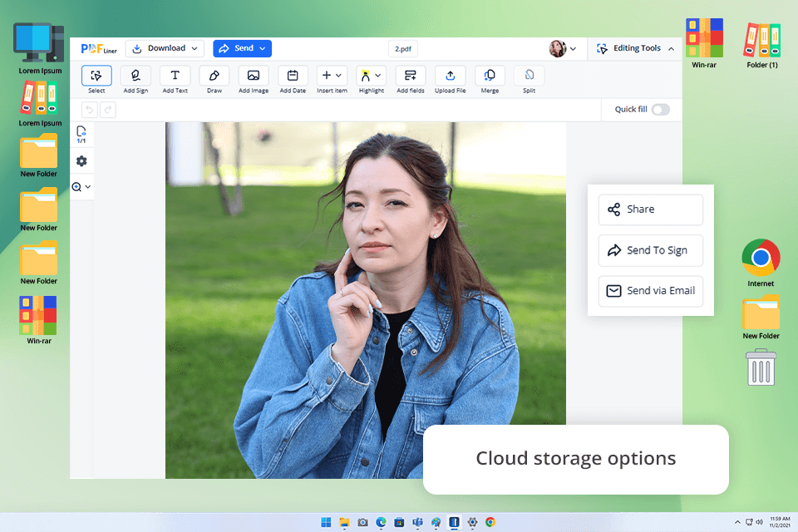
Task: Click the 2.pdf file name field
Action: (403, 49)
